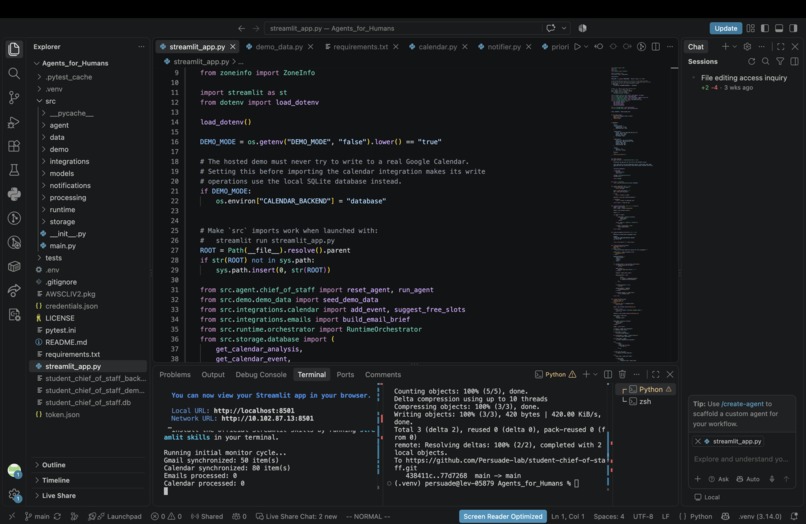The width and height of the screenshot is (806, 524).
Task: Open the Explorer view in activity bar
Action: [14, 49]
